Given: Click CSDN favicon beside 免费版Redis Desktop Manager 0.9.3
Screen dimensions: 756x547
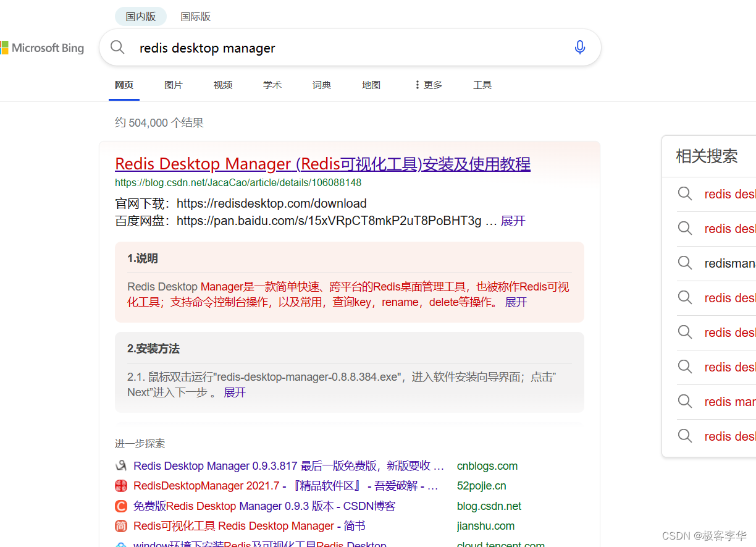Looking at the screenshot, I should (x=121, y=506).
